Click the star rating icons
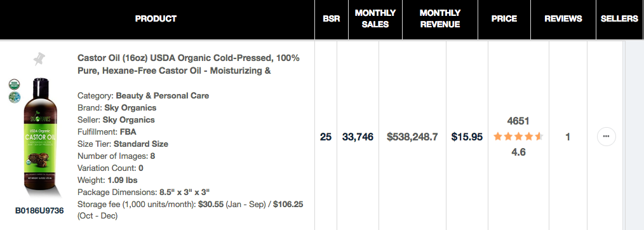The height and width of the screenshot is (230, 644). (x=518, y=137)
